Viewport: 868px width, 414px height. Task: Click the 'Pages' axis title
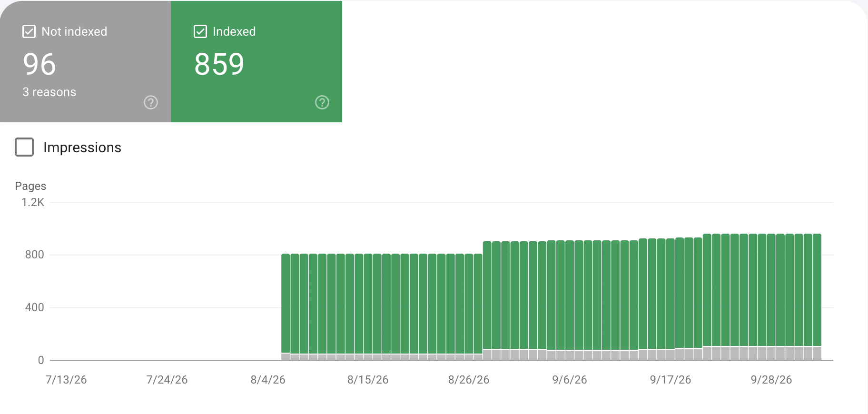tap(30, 186)
